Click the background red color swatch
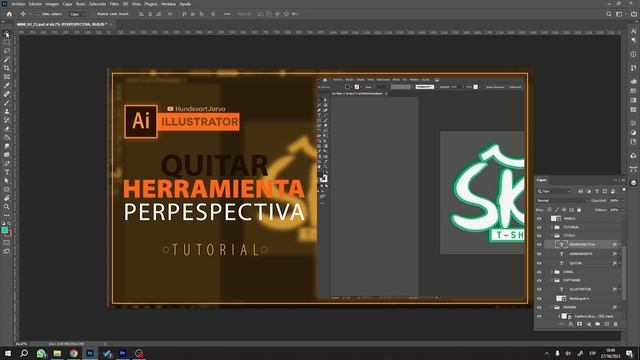The height and width of the screenshot is (360, 640). [x=9, y=234]
